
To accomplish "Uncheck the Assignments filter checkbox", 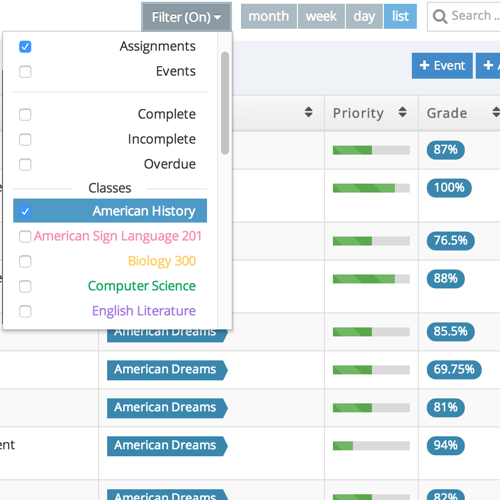I will tap(25, 47).
